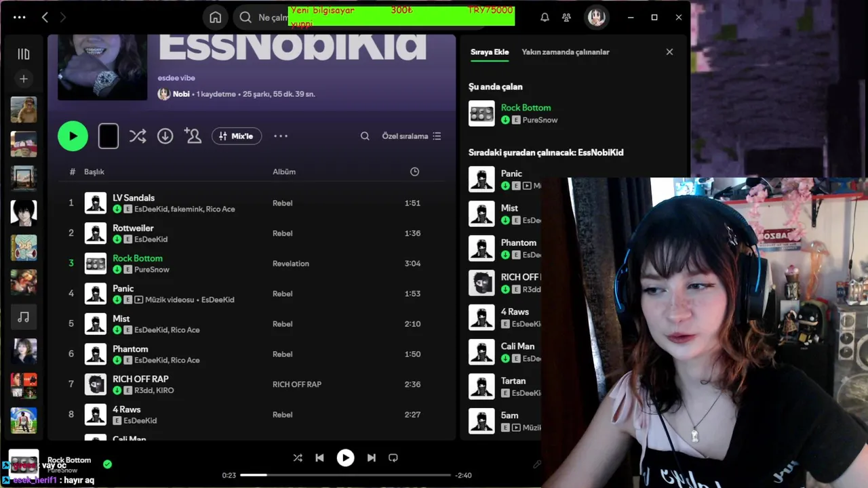The image size is (868, 488).
Task: Click the Rock Bottom row thumbnail
Action: [96, 264]
